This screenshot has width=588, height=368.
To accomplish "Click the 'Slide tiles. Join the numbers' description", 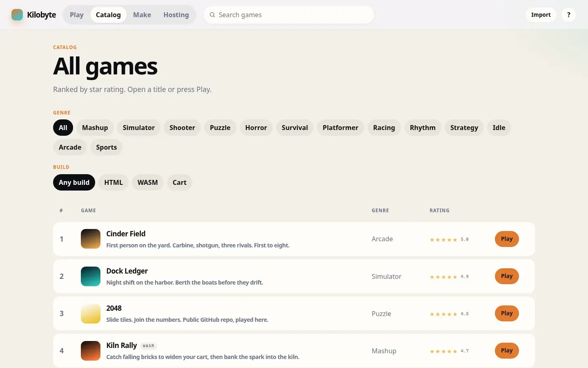I will [187, 320].
